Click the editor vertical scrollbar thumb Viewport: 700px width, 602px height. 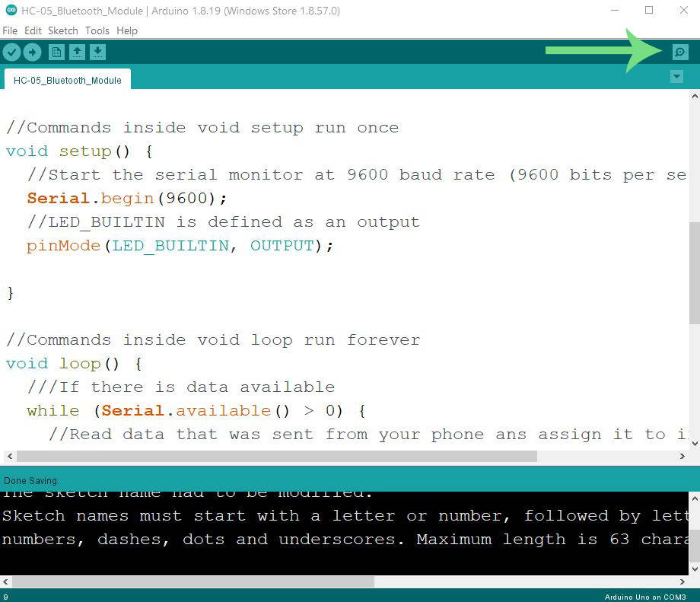point(694,272)
